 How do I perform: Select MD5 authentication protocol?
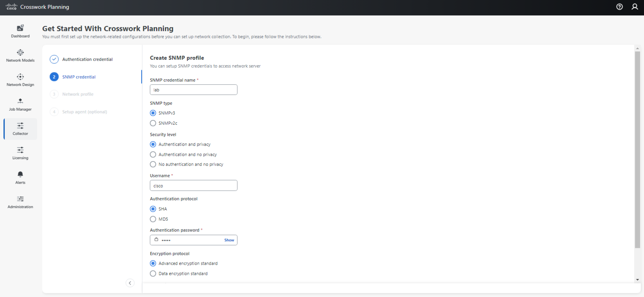click(x=153, y=219)
